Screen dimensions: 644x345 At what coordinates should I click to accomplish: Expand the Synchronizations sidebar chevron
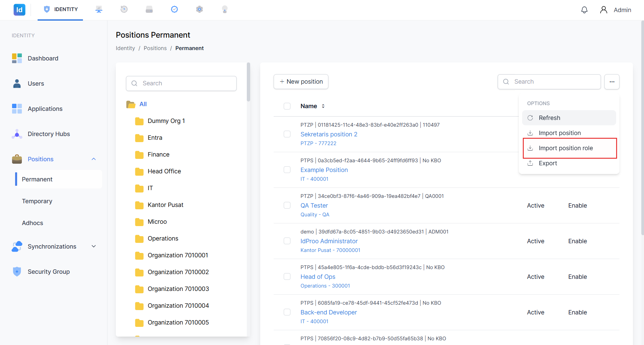(94, 247)
